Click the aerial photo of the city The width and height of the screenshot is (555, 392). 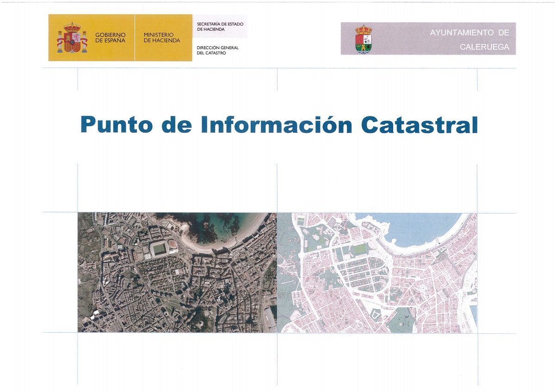click(177, 272)
